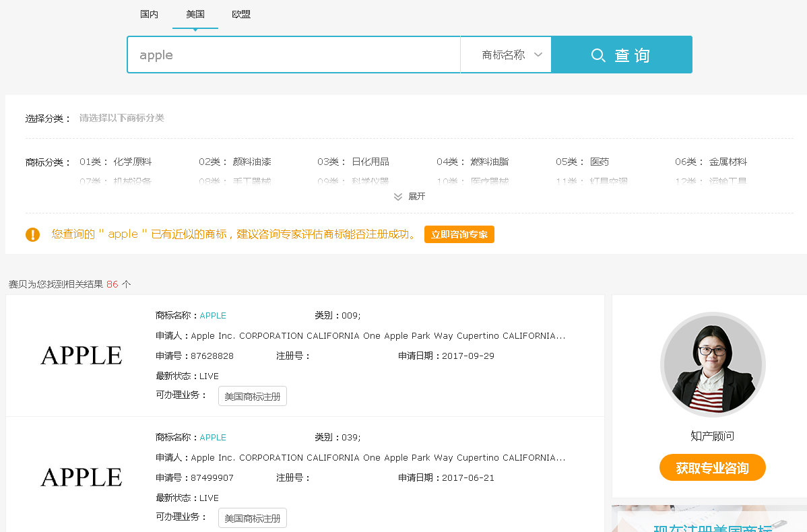This screenshot has height=532, width=807.
Task: Click the 类别：009; text
Action: tap(337, 315)
